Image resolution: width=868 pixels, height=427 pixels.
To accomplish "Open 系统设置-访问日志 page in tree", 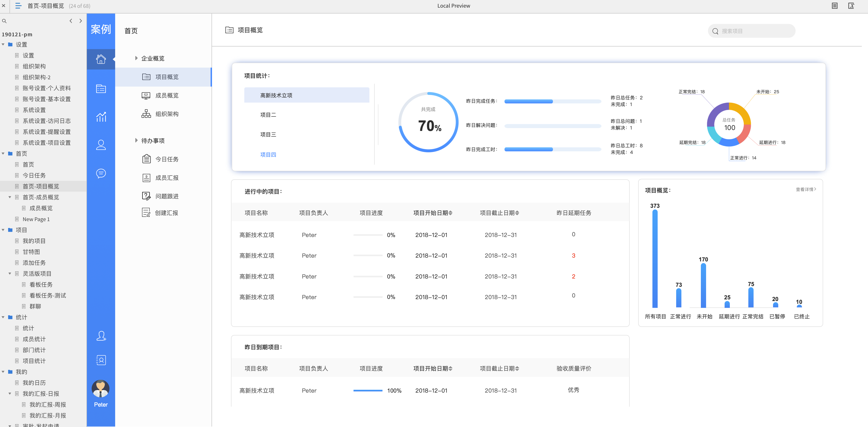I will click(x=47, y=121).
